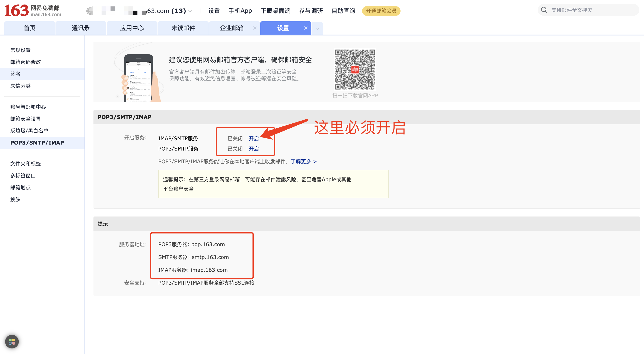Select the active 设置 tab
Viewport: 644px width, 354px height.
tap(283, 28)
